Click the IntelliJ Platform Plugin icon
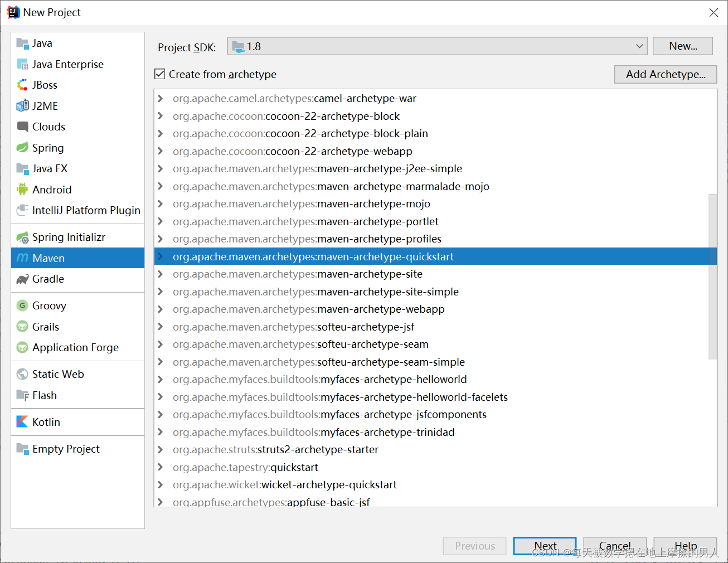 (x=22, y=210)
